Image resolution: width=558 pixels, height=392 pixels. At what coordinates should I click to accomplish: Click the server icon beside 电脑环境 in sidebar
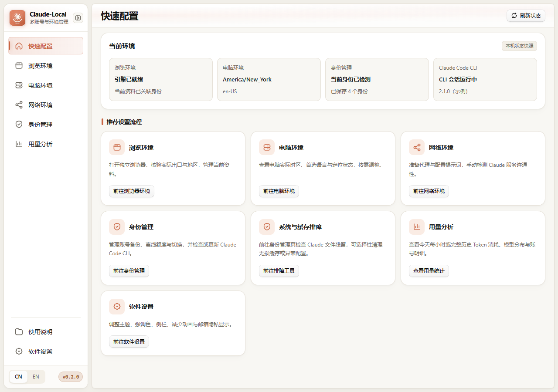click(19, 85)
